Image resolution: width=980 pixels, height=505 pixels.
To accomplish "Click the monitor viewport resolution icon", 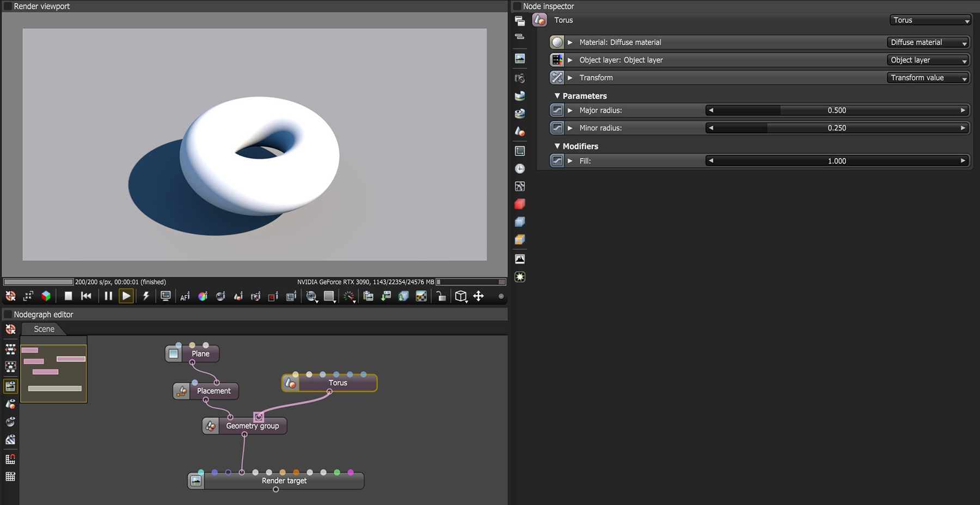I will pyautogui.click(x=166, y=296).
